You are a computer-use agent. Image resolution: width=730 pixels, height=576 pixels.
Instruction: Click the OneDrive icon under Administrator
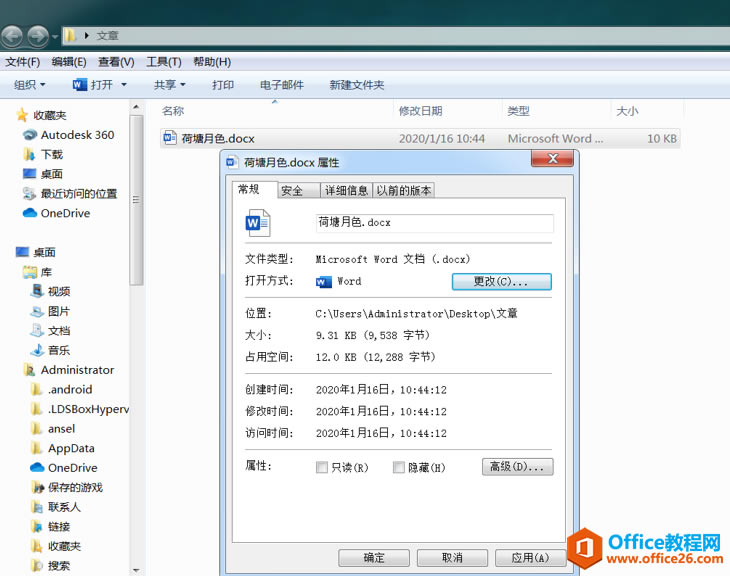click(x=37, y=468)
